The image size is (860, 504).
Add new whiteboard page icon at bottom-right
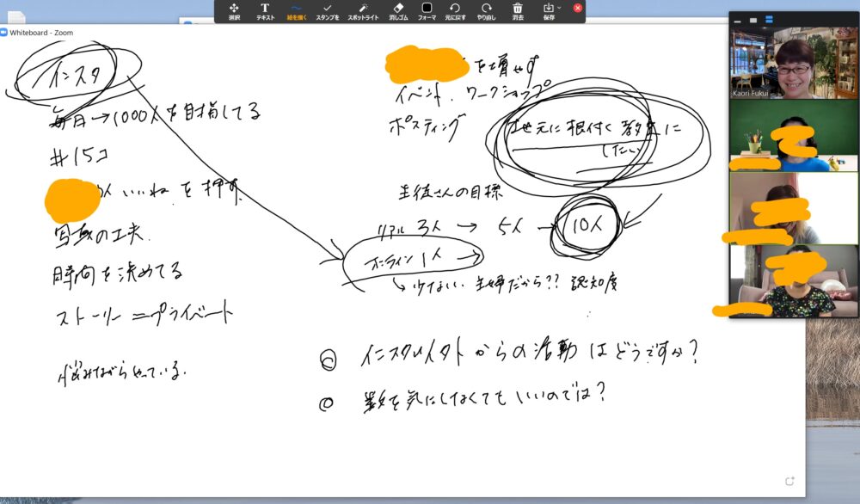[789, 482]
